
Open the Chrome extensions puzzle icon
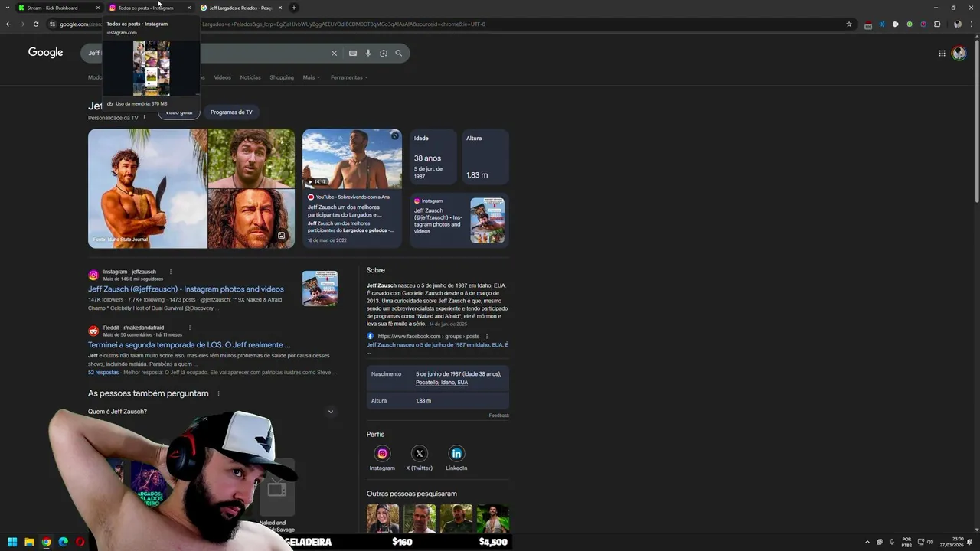point(937,24)
